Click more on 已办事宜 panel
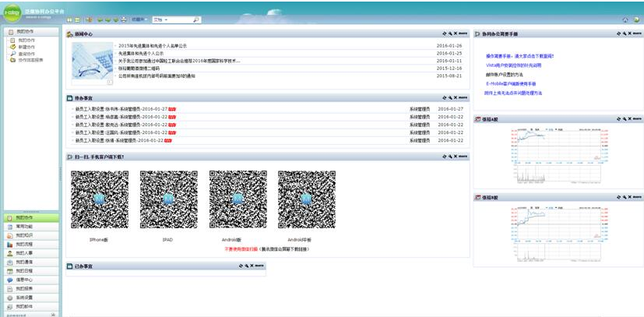The image size is (644, 317). (259, 266)
